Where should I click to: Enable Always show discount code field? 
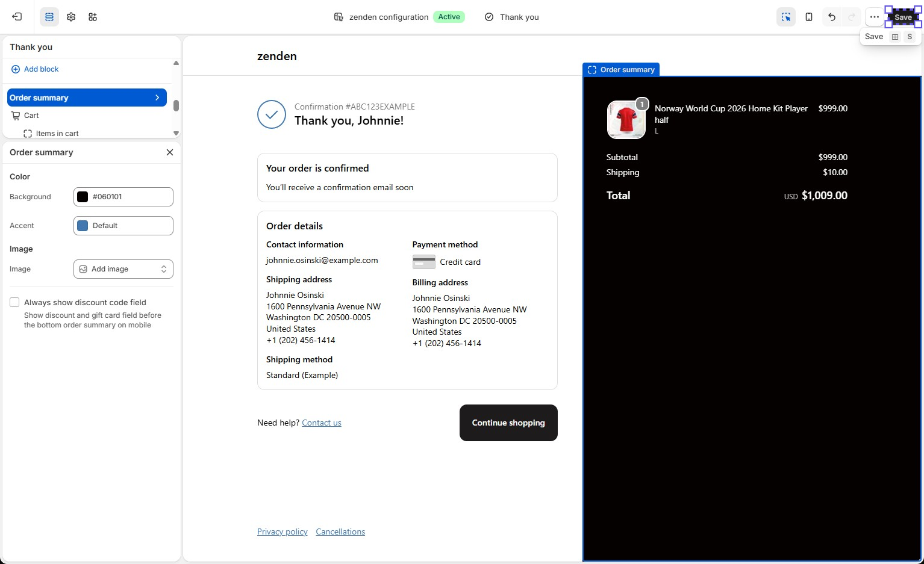(14, 302)
